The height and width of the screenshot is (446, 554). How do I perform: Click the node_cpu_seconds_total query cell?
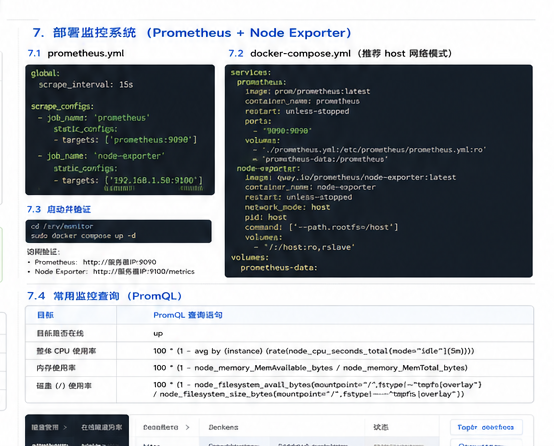click(x=314, y=351)
